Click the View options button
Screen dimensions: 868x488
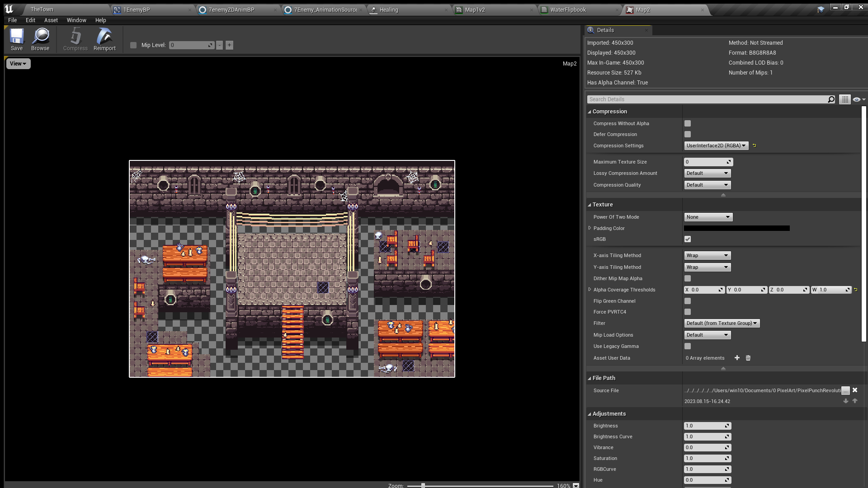pyautogui.click(x=18, y=64)
